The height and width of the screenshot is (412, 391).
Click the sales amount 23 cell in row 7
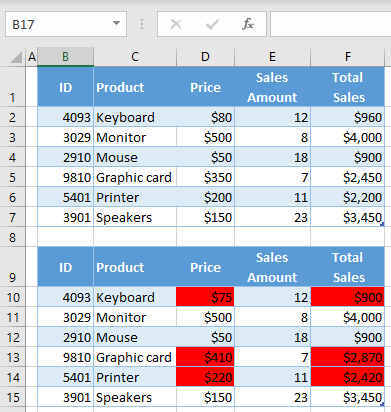point(272,217)
